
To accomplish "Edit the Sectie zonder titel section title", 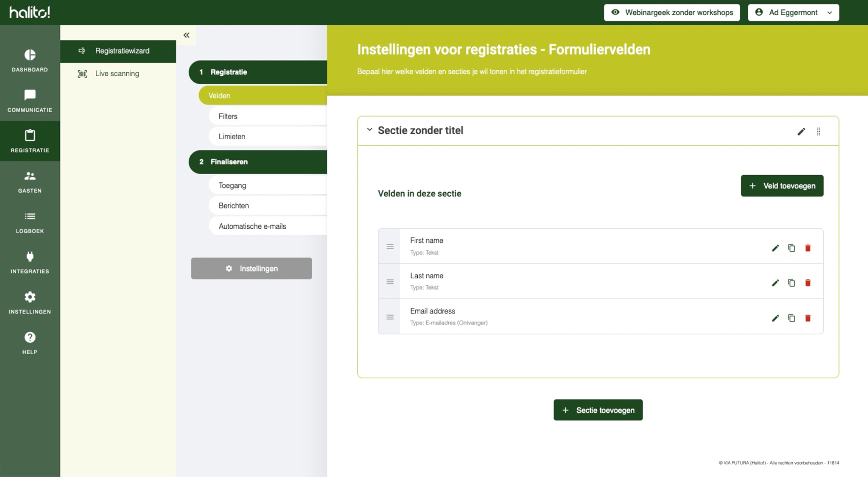I will click(801, 131).
